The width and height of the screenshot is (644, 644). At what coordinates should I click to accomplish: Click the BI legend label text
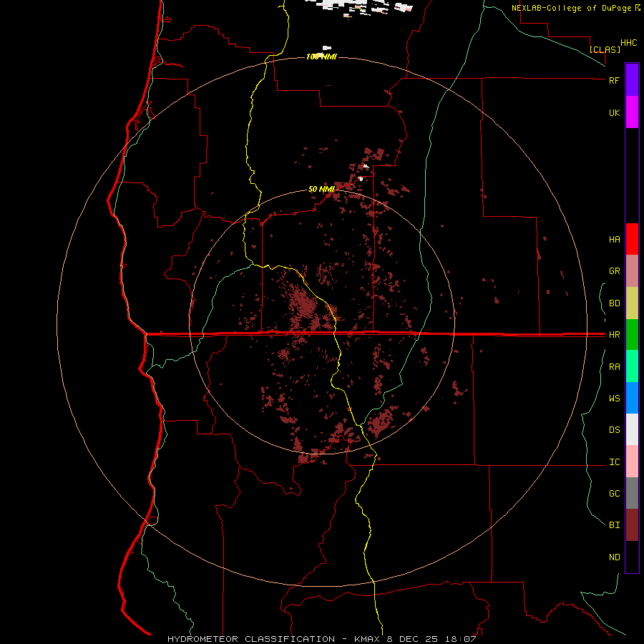pyautogui.click(x=614, y=525)
